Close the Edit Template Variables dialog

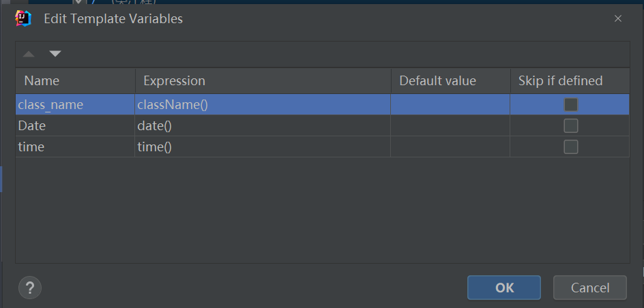tap(617, 18)
